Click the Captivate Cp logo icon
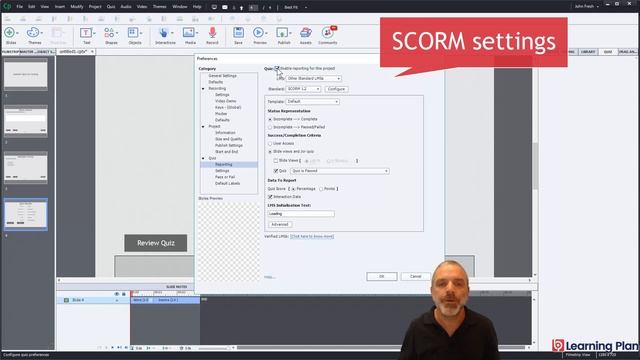 (7, 6)
